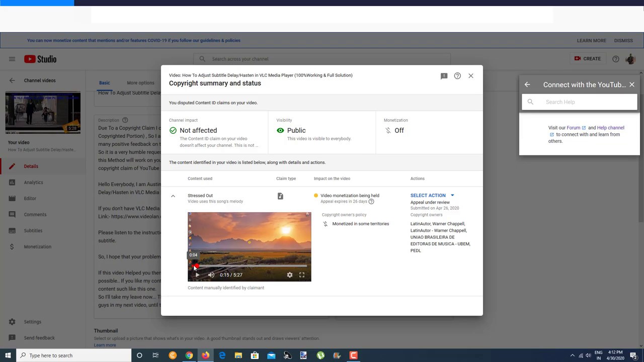Click the YouTube Studio logo
This screenshot has width=644, height=362.
pyautogui.click(x=40, y=59)
